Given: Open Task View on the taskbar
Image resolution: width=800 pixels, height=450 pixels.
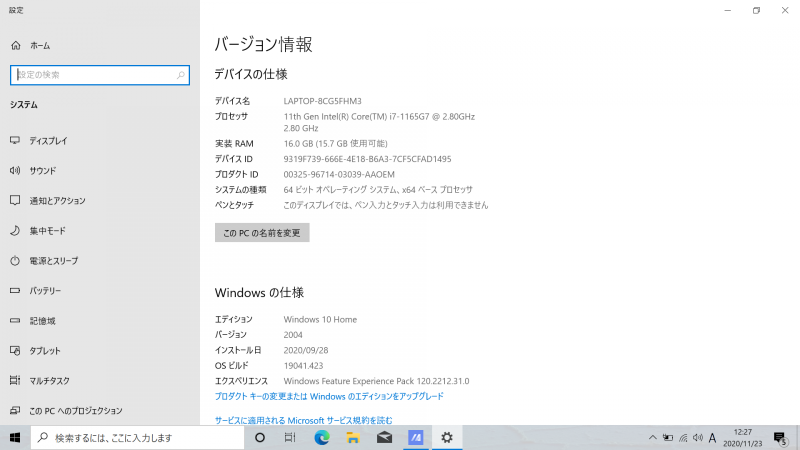Looking at the screenshot, I should coord(290,438).
